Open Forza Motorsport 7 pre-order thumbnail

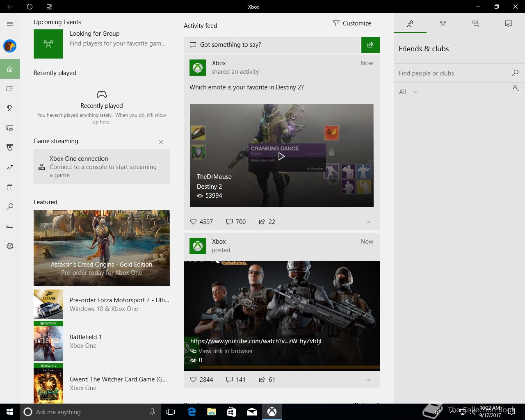[48, 304]
